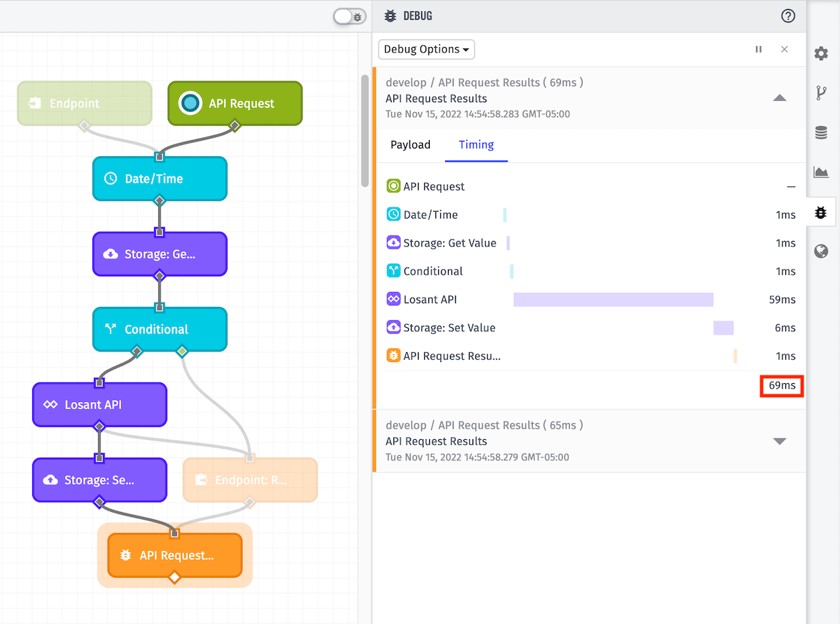
Task: Click the Storage: Set Value 6ms bar
Action: point(723,328)
